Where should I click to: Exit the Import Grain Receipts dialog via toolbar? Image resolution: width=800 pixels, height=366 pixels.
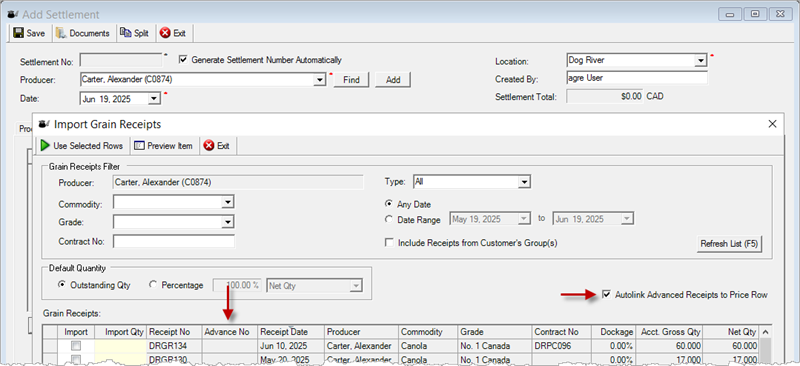pos(217,146)
